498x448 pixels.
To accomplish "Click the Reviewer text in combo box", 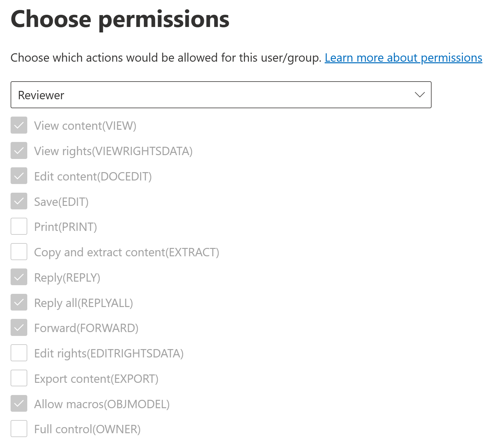I will 41,95.
